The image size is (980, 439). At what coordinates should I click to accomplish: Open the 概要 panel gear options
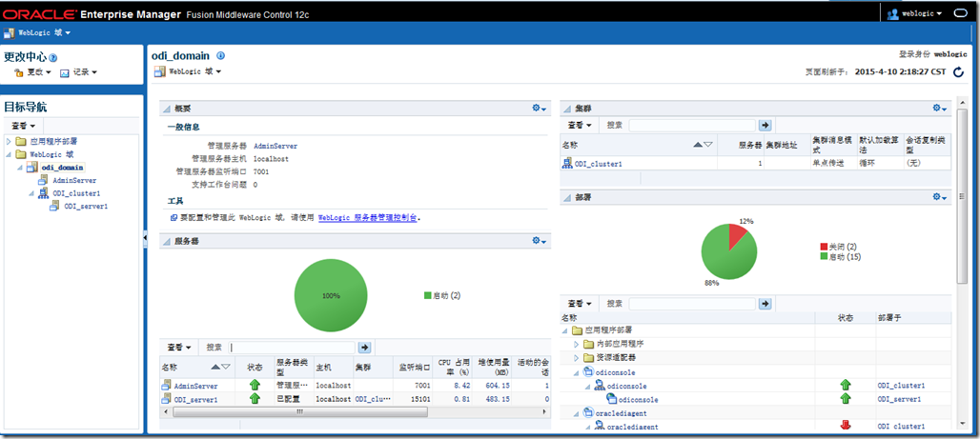tap(539, 108)
